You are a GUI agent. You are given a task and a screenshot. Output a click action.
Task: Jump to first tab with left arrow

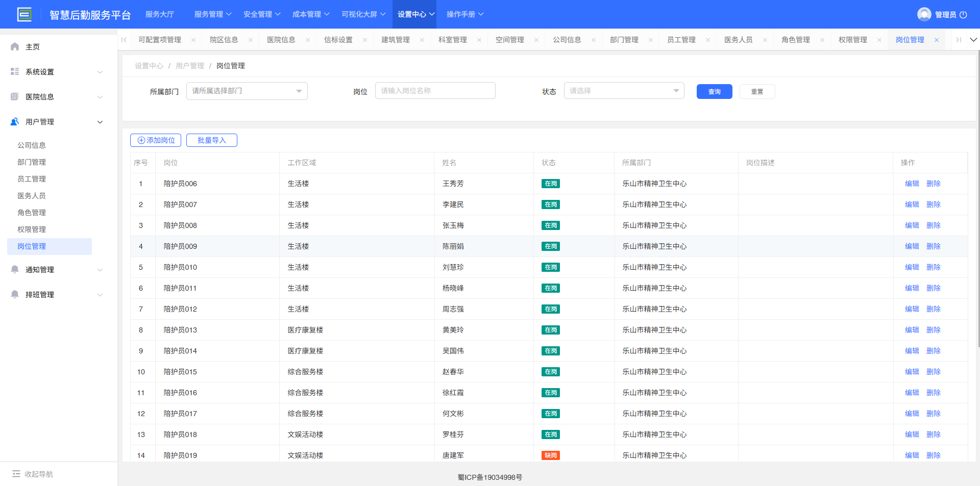[x=124, y=40]
